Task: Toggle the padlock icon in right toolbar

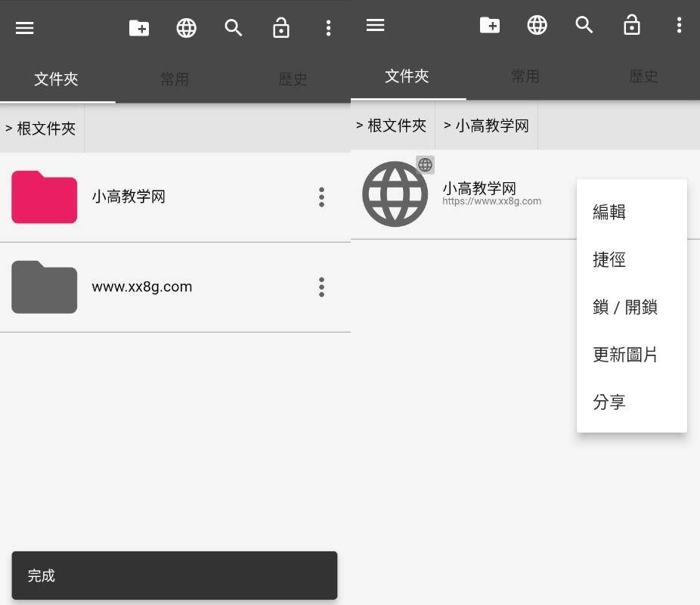Action: 632,25
